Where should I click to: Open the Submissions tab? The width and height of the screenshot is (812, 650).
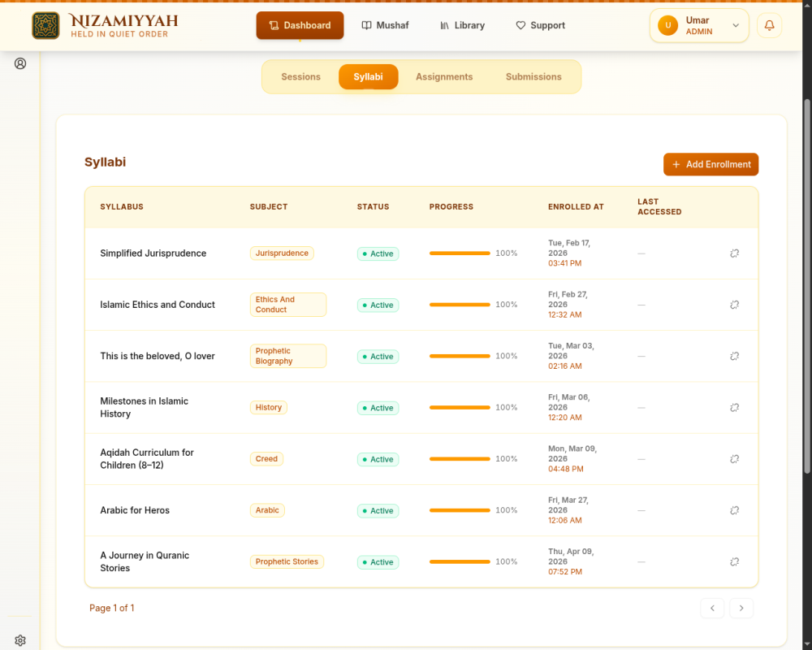[533, 76]
